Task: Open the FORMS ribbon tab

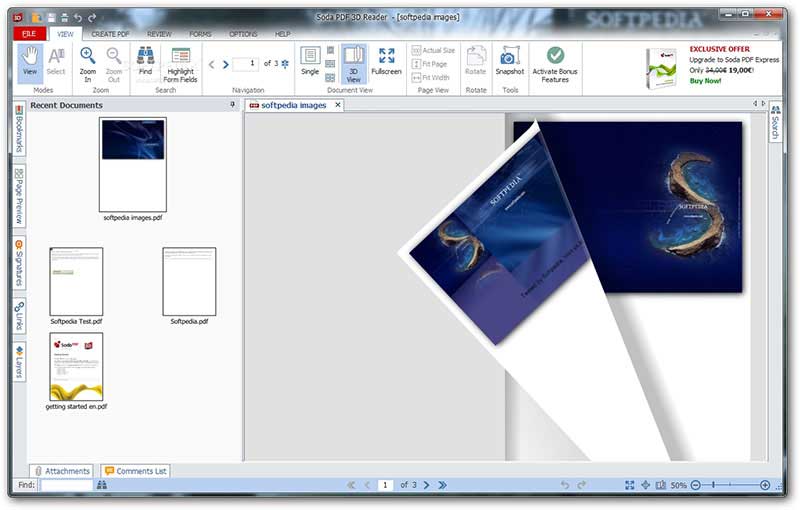Action: click(x=200, y=34)
